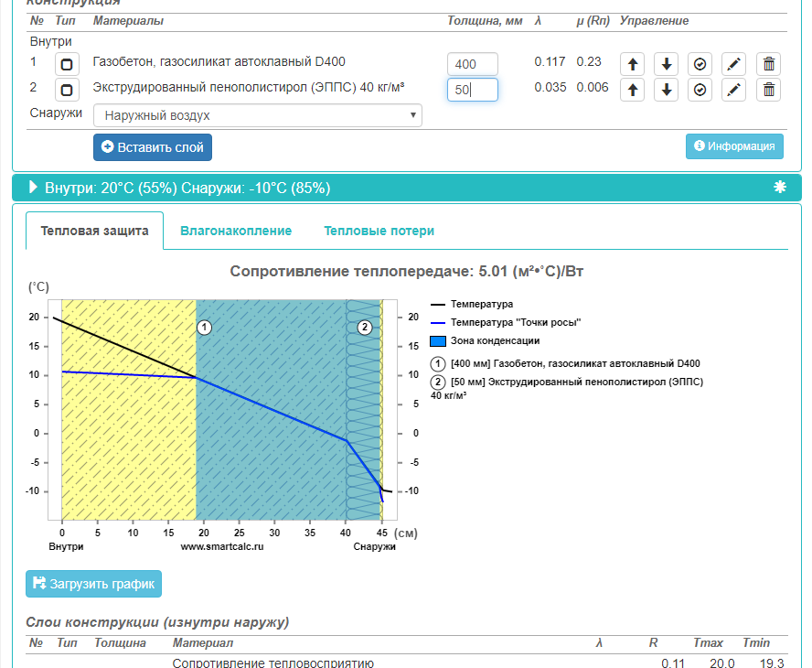Click the check-circle icon for layer 1
This screenshot has width=812, height=668.
[x=700, y=64]
